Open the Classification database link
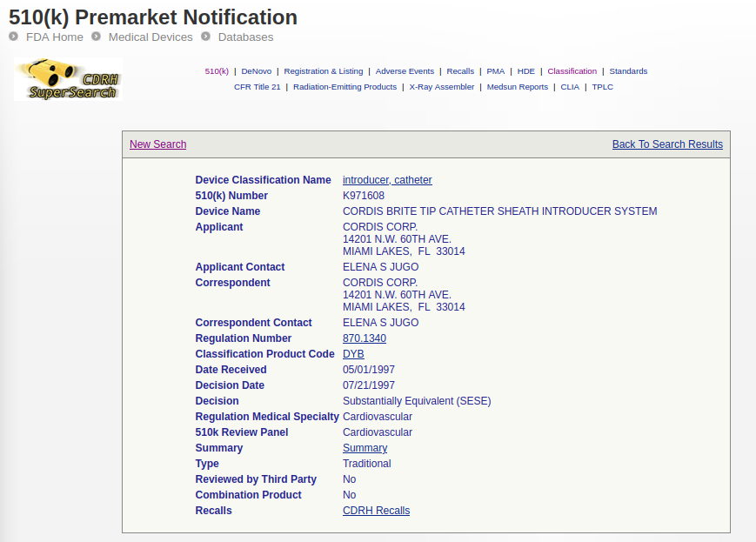This screenshot has width=756, height=542. point(572,71)
